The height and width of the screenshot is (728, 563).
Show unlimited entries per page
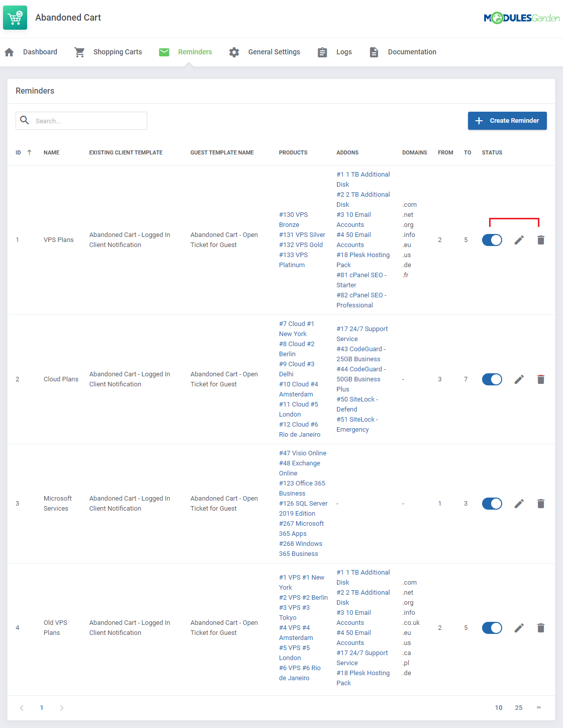click(539, 708)
